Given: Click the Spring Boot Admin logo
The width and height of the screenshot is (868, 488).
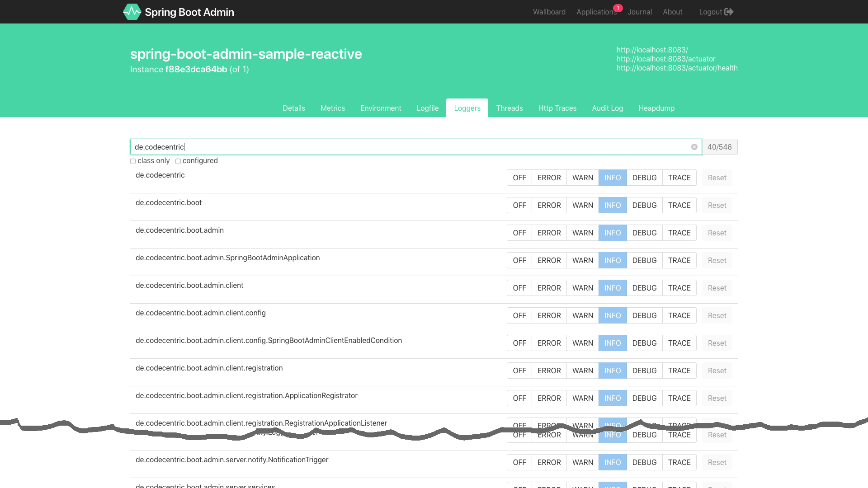Looking at the screenshot, I should click(131, 12).
